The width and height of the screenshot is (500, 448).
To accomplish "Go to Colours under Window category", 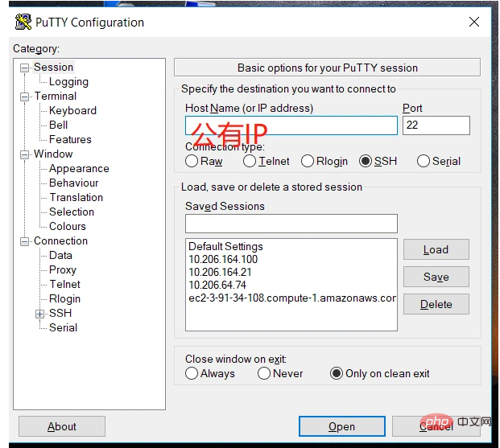I will click(67, 227).
